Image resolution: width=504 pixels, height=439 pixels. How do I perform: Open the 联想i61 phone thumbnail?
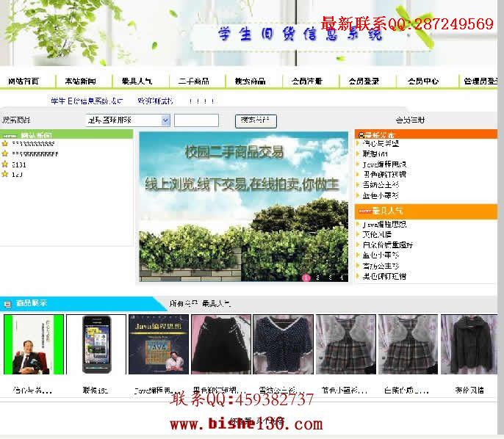[96, 344]
